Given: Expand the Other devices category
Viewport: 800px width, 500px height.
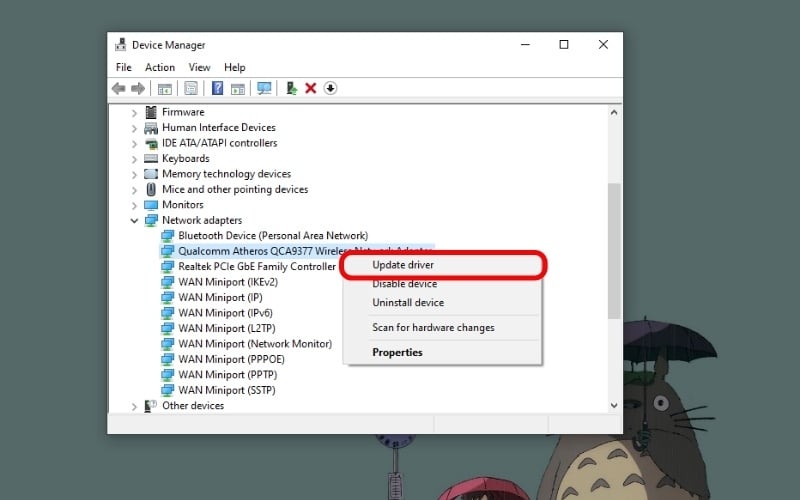Looking at the screenshot, I should click(135, 406).
